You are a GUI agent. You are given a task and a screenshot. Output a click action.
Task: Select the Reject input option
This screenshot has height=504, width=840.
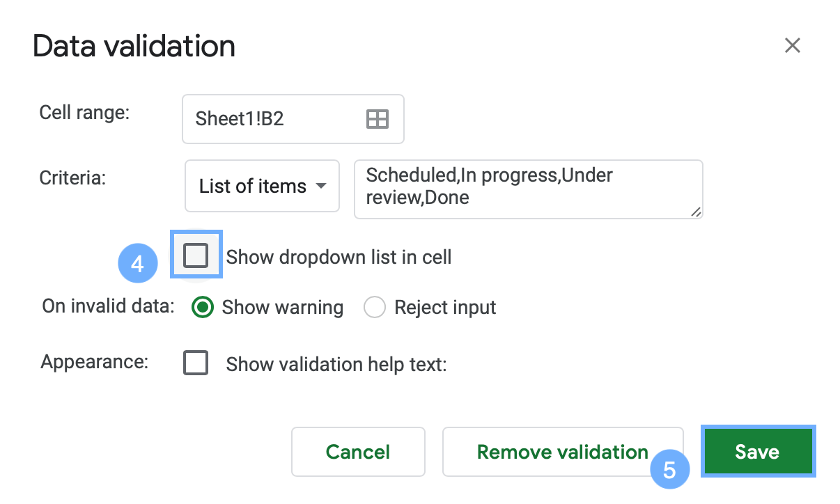tap(375, 307)
